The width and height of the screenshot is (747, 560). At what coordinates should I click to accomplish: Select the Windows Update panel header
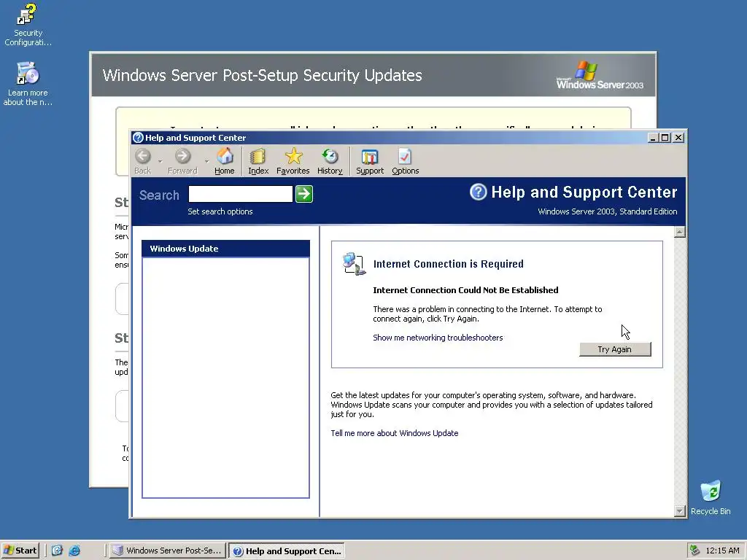point(226,249)
